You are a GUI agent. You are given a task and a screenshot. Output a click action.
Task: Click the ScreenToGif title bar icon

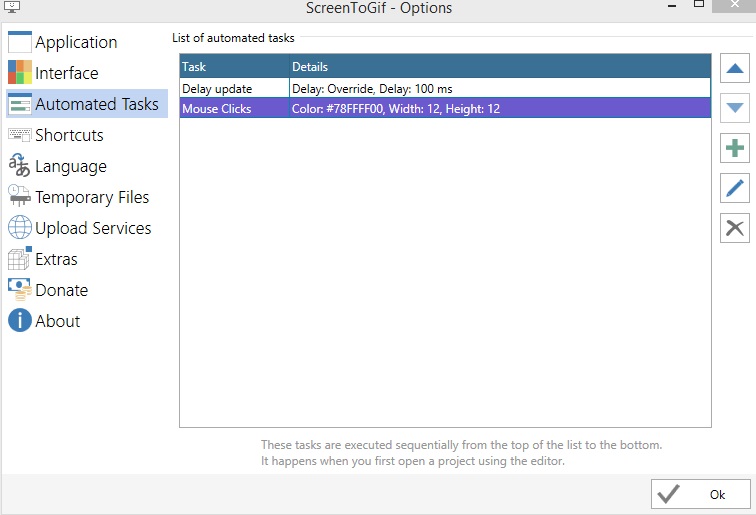[x=12, y=7]
